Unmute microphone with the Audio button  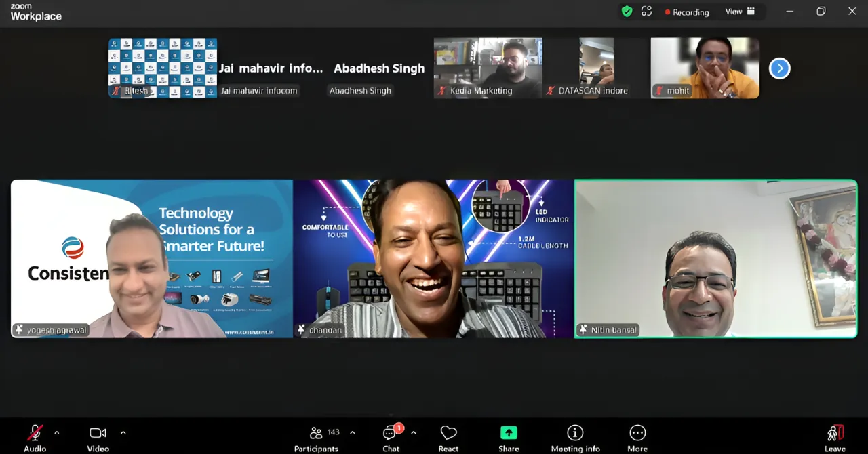click(35, 437)
